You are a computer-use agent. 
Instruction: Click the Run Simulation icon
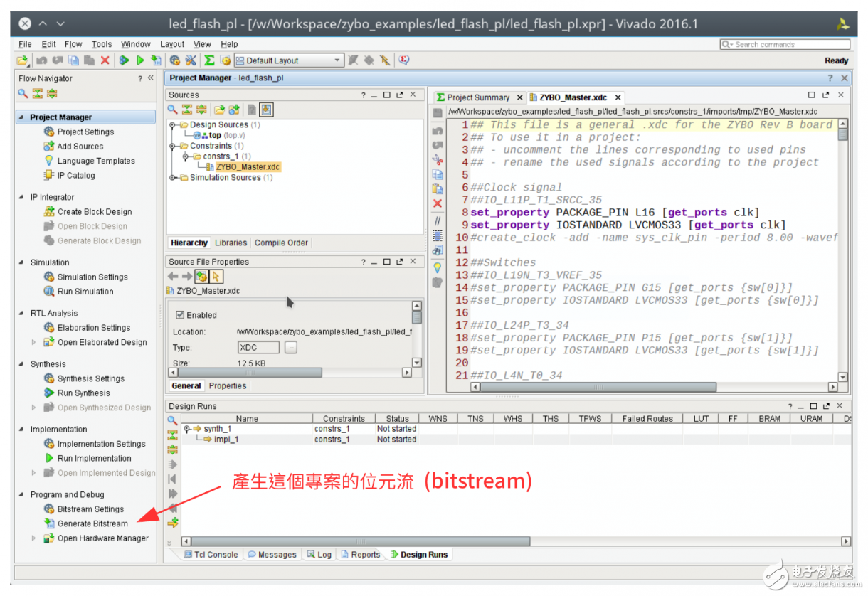point(49,291)
